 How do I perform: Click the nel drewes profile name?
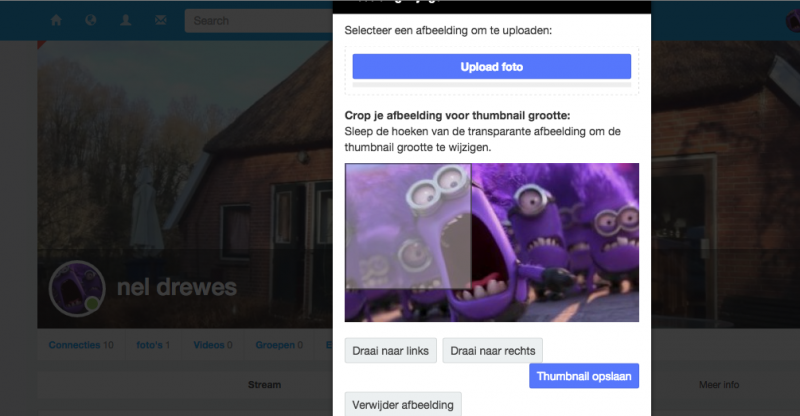pos(177,287)
